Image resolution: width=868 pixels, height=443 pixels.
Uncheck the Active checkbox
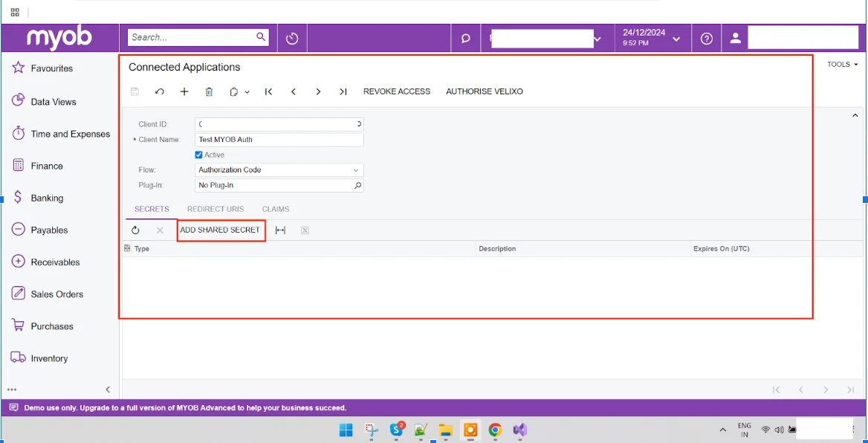[198, 155]
